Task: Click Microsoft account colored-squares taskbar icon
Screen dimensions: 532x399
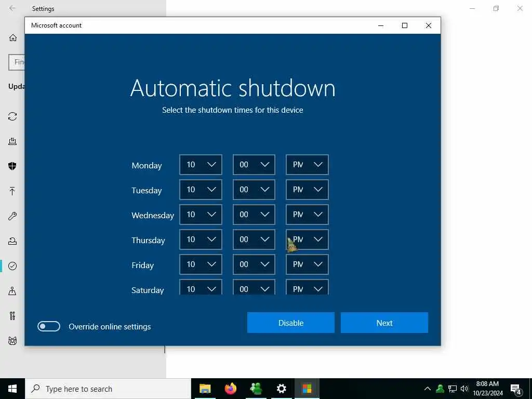Action: tap(307, 389)
